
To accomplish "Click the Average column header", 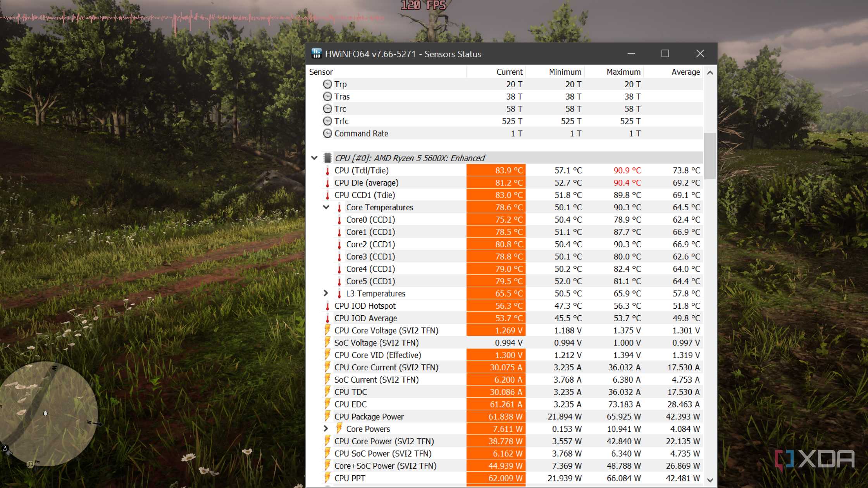I will pos(673,72).
